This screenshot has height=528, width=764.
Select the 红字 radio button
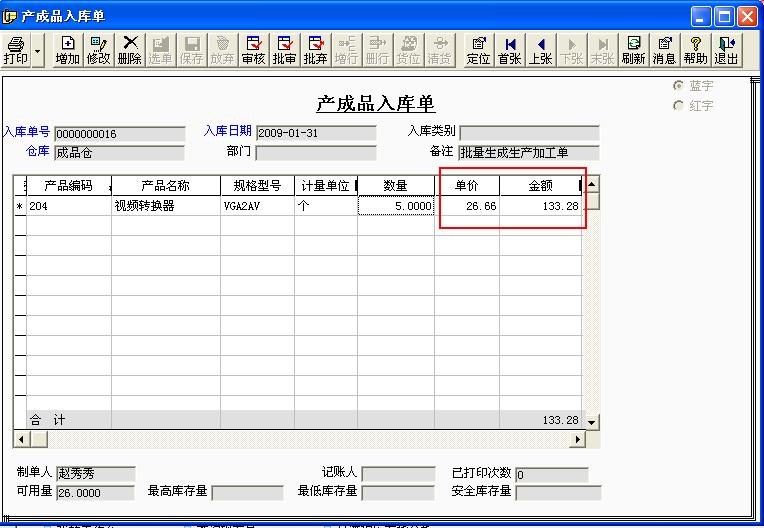pos(678,105)
